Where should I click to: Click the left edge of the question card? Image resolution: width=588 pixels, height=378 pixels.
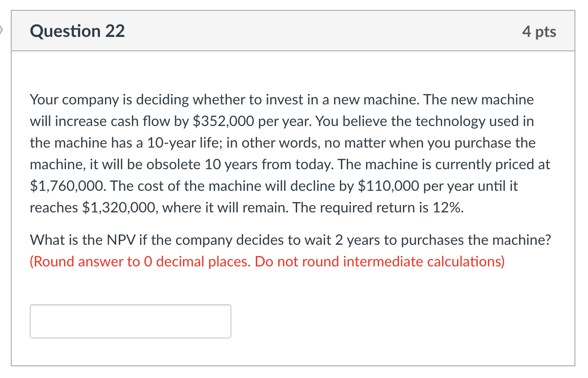click(x=13, y=202)
